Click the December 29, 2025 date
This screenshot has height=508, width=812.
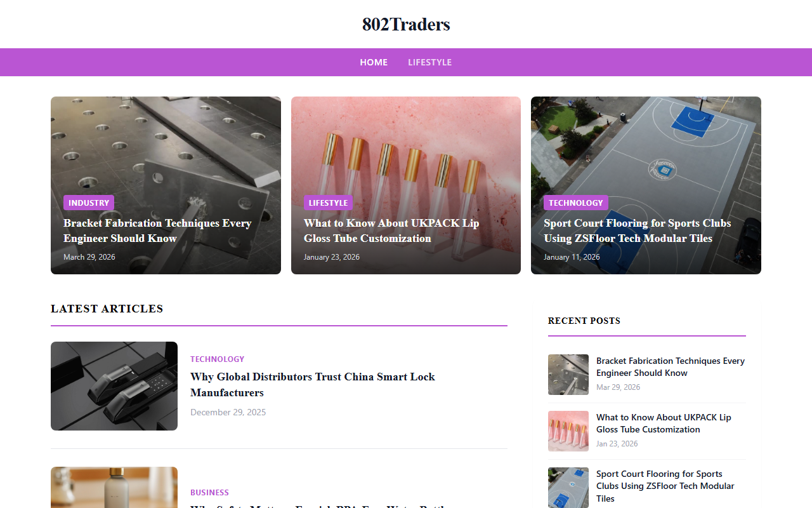pos(228,412)
